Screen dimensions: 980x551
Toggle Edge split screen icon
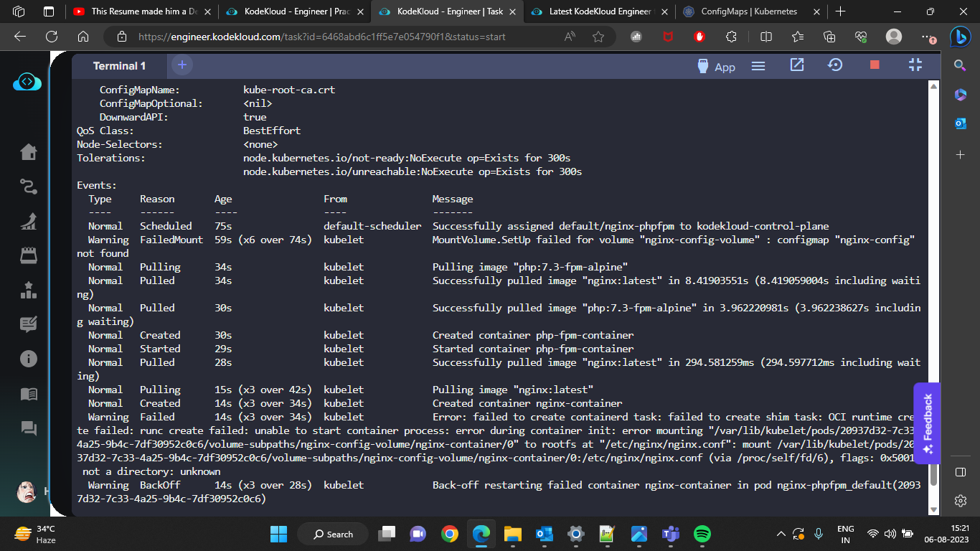766,37
